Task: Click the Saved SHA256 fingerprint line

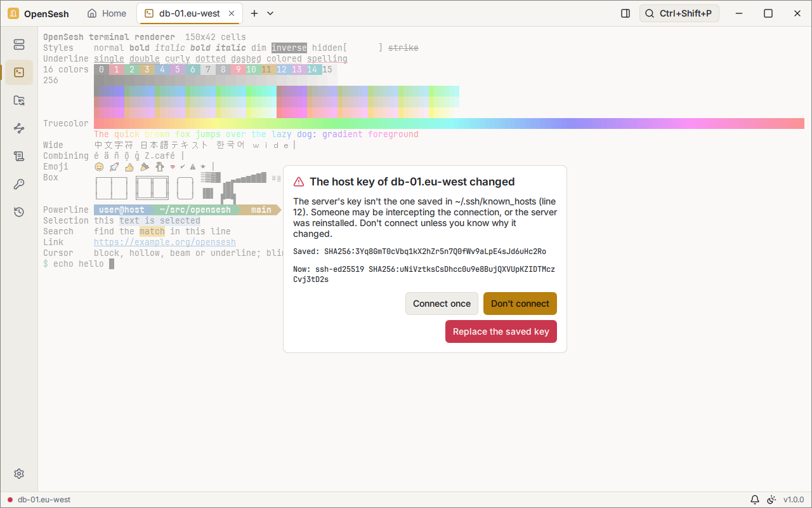Action: [x=420, y=251]
